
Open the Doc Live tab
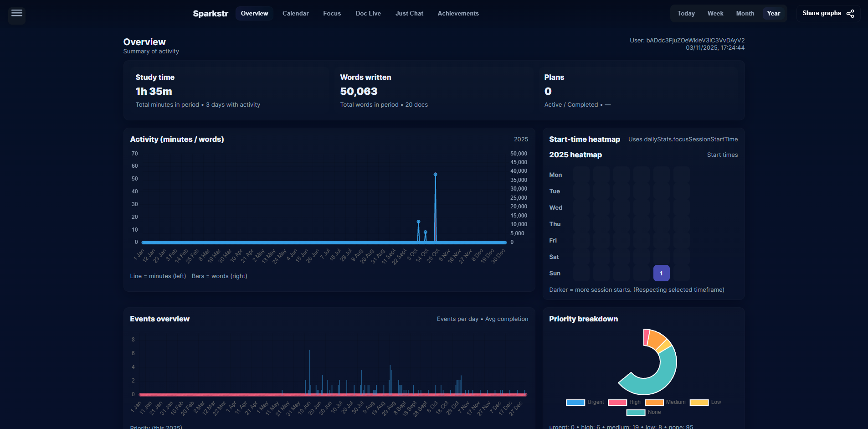point(368,13)
